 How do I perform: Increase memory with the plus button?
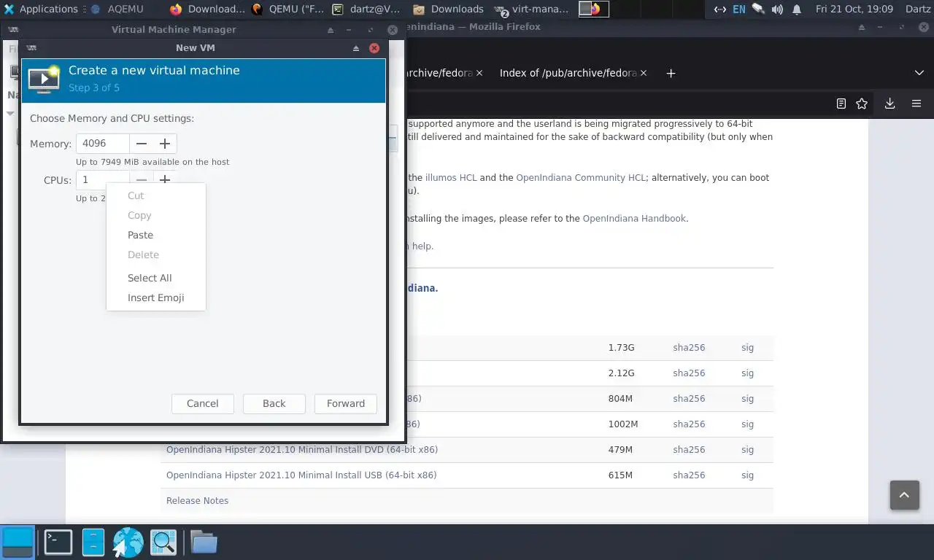(x=165, y=144)
